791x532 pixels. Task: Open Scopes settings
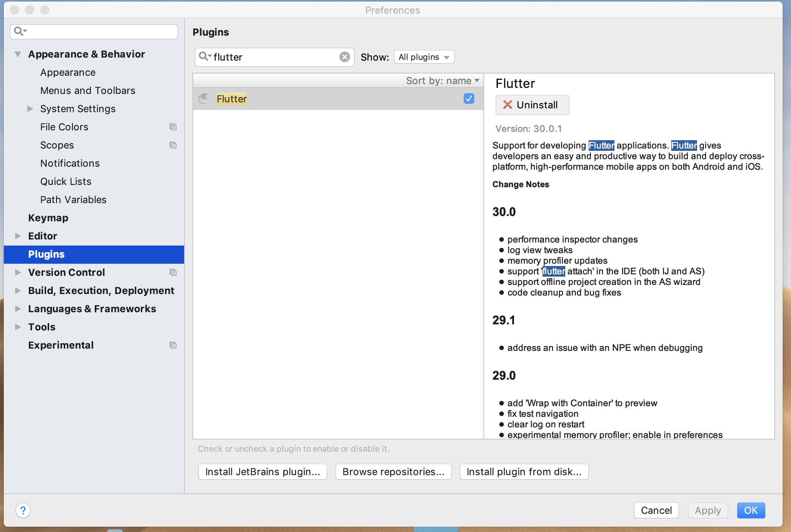pos(57,145)
